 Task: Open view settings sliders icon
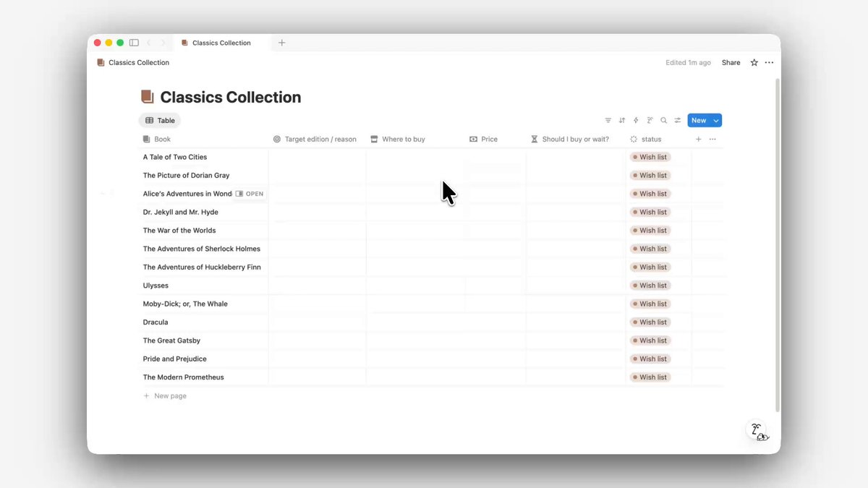point(678,121)
